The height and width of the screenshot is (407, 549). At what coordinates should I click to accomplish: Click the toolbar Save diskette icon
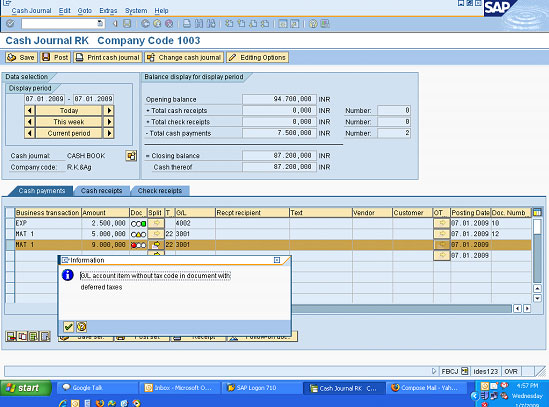[127, 23]
